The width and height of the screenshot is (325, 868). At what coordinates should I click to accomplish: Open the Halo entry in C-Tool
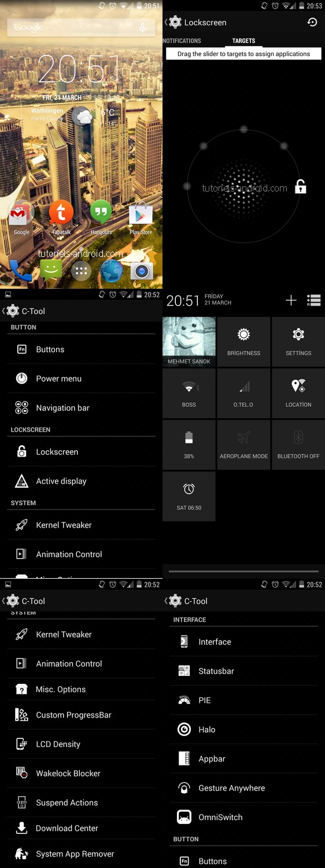point(243,730)
